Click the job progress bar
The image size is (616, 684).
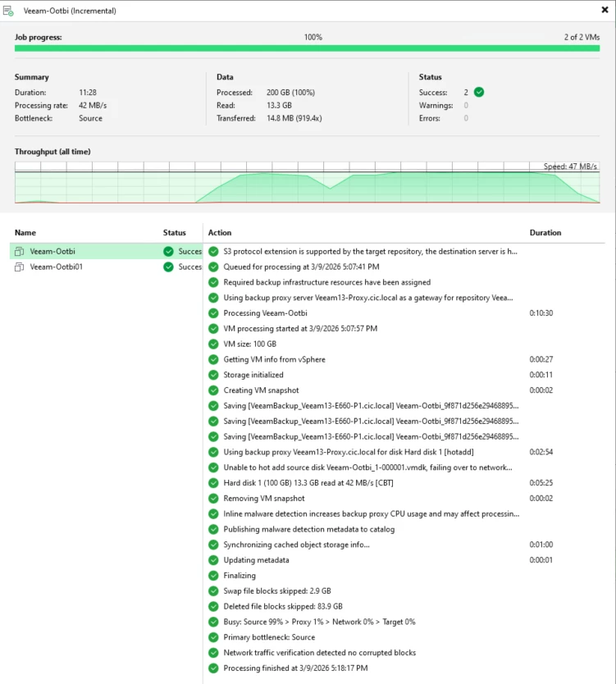[x=307, y=48]
